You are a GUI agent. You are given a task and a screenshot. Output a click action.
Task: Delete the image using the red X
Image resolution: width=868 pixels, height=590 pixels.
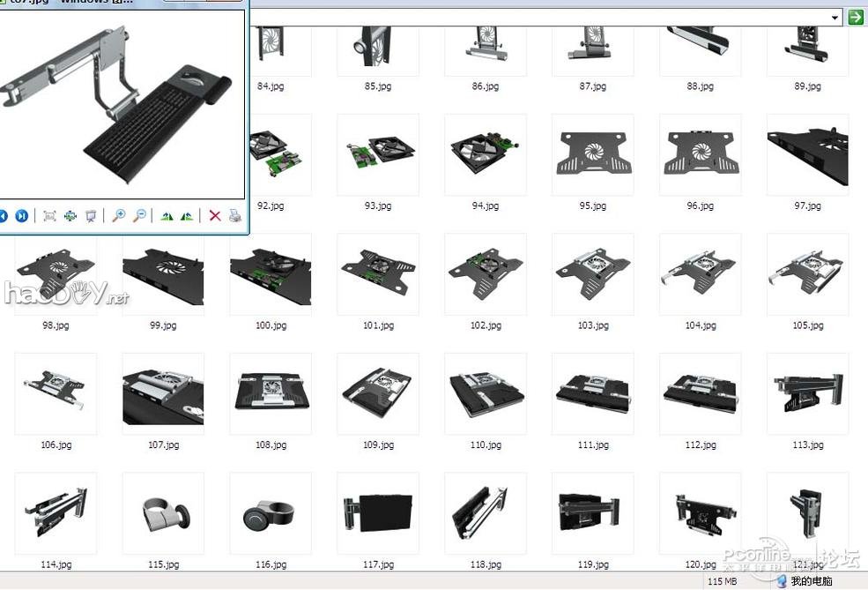(x=214, y=216)
